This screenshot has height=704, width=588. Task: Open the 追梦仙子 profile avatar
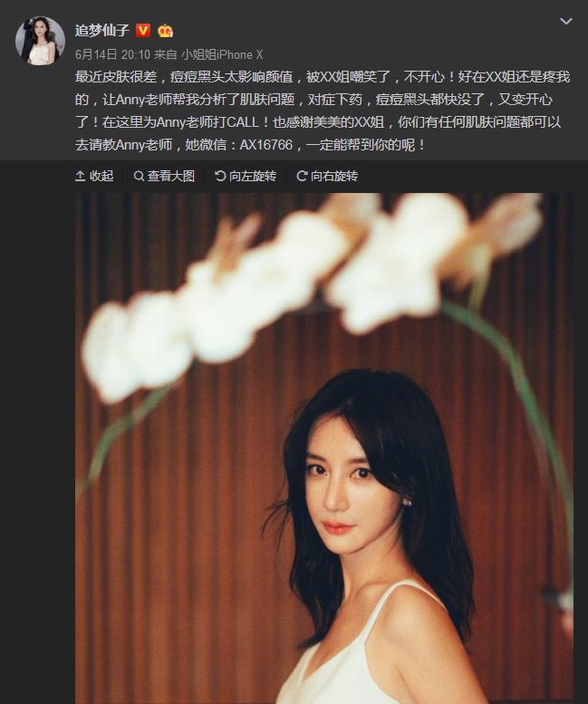41,41
